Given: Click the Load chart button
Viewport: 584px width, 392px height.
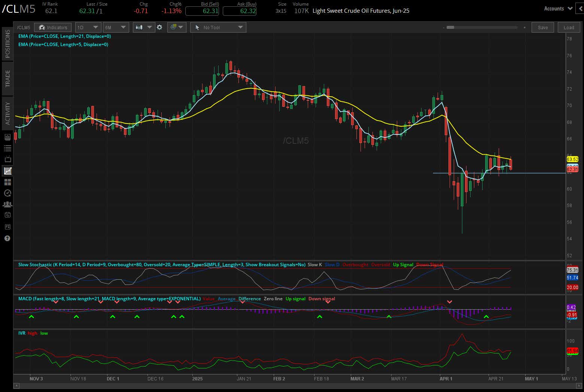Looking at the screenshot, I should click(x=569, y=27).
